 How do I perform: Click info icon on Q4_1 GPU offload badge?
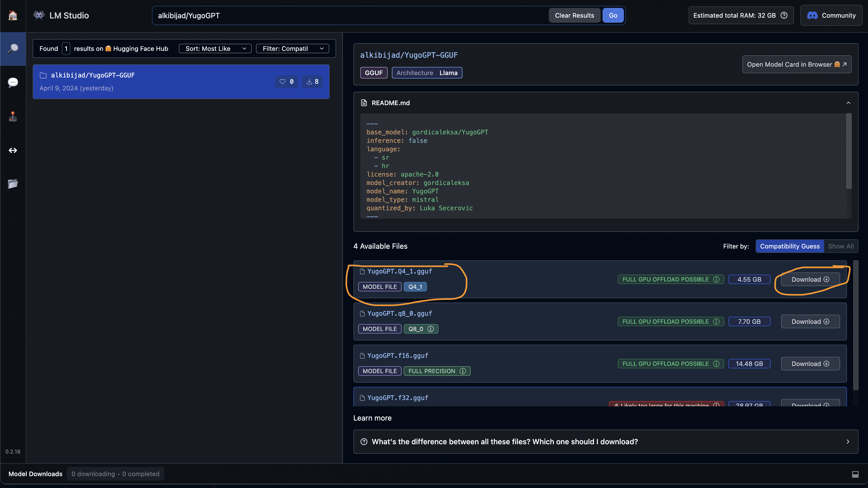pos(716,280)
